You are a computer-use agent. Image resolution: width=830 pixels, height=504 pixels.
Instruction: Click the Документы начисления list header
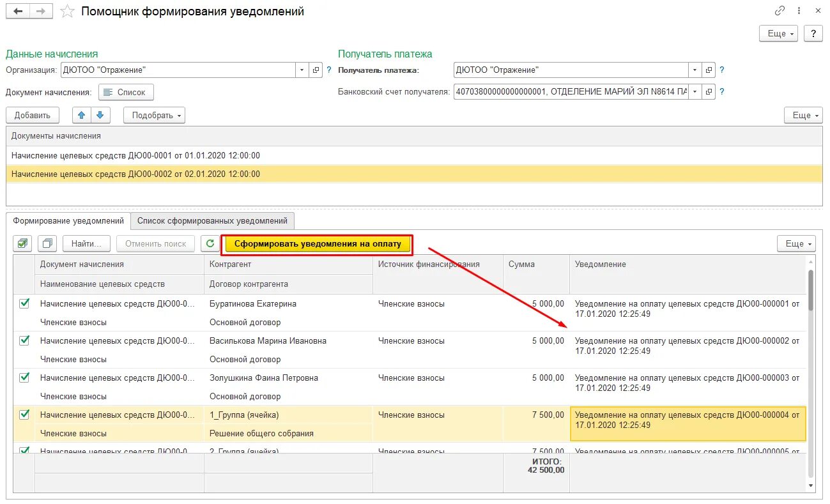click(x=414, y=136)
